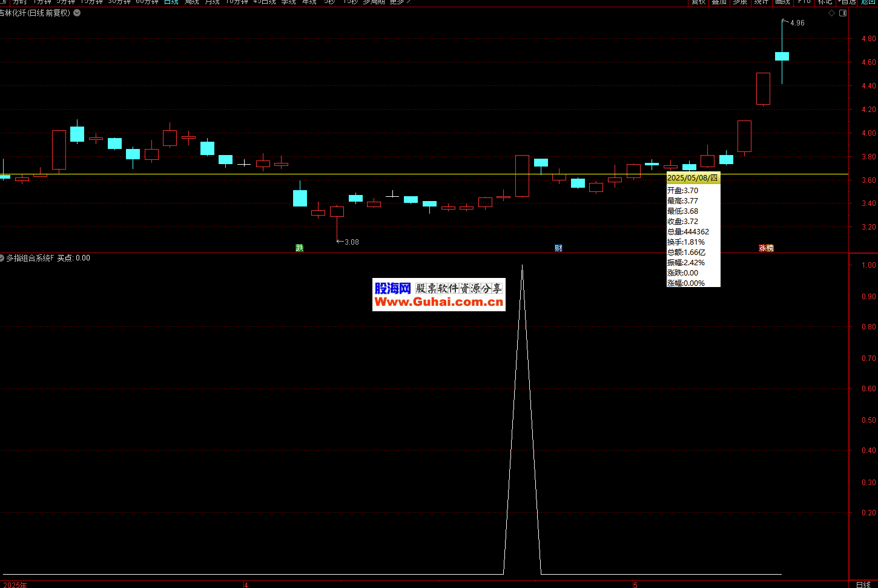Viewport: 878px width, 588px height.
Task: Click the 标记 toolbar button
Action: 825,2
